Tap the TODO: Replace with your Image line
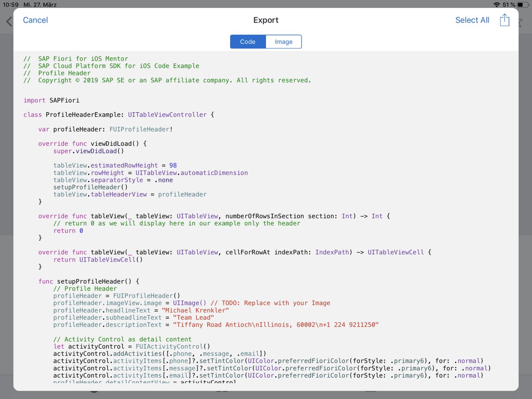 192,303
